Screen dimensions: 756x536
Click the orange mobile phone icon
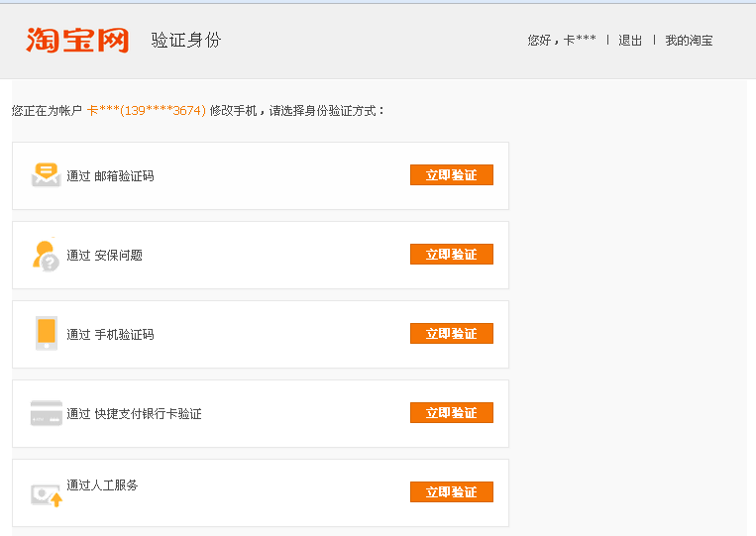[x=46, y=333]
